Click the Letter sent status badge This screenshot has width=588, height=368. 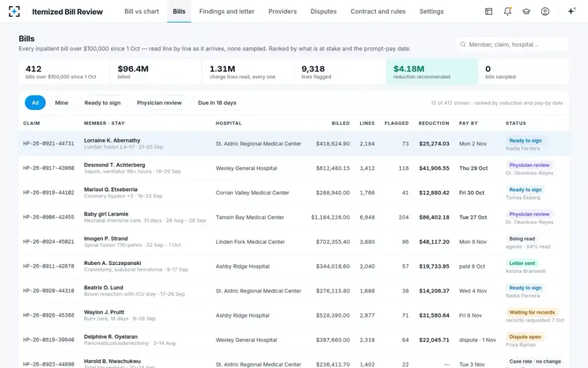[x=522, y=263]
